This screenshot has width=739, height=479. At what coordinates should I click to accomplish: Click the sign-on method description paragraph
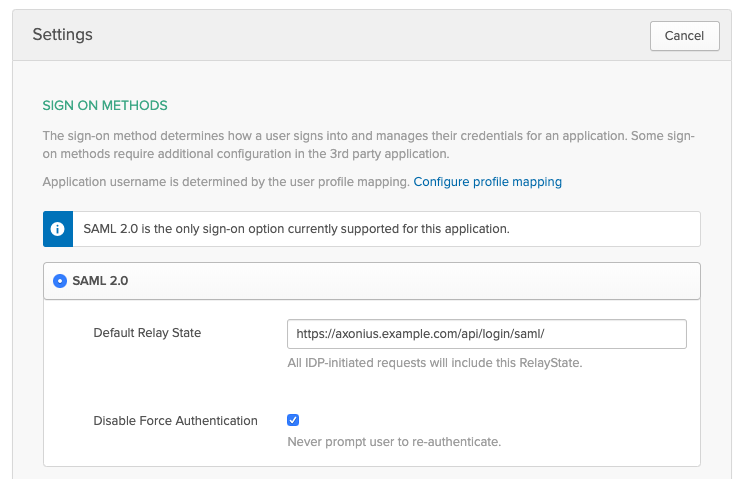(x=370, y=135)
